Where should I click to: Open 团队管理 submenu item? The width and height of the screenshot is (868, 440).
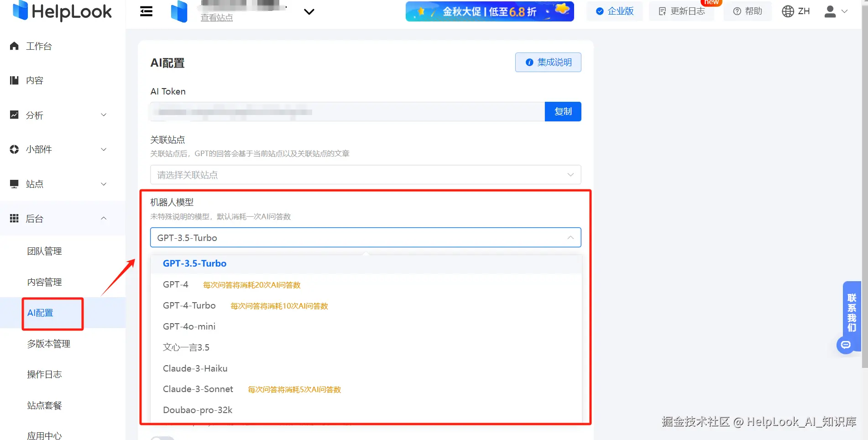click(x=44, y=251)
